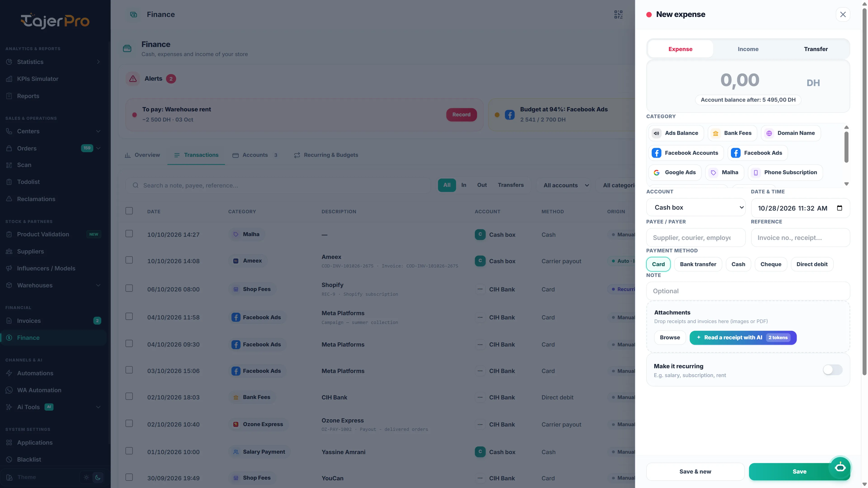Click Read a receipt with AI
The height and width of the screenshot is (488, 868).
(743, 338)
